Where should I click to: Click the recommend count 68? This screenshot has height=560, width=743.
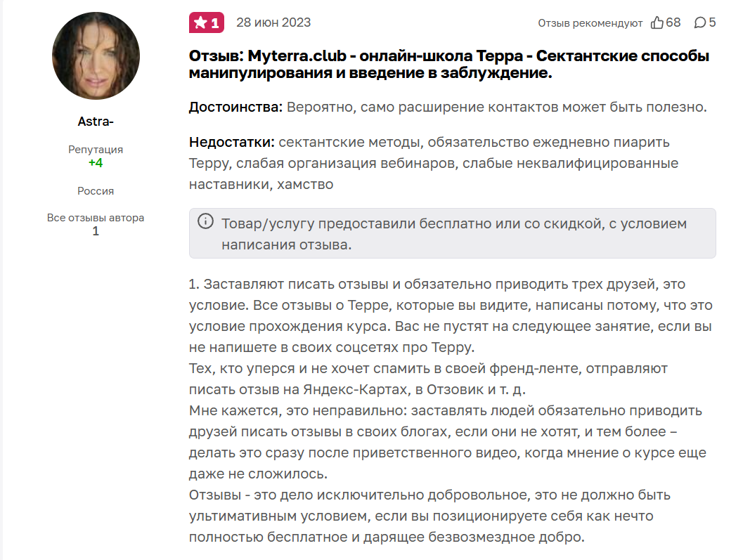click(x=673, y=22)
